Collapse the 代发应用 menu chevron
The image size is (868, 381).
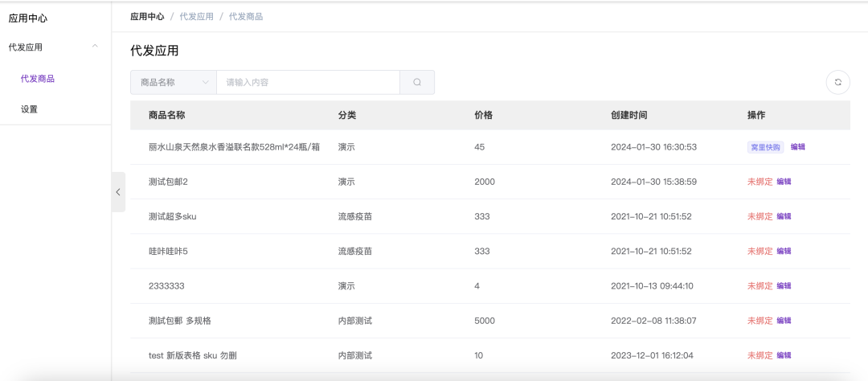[95, 47]
